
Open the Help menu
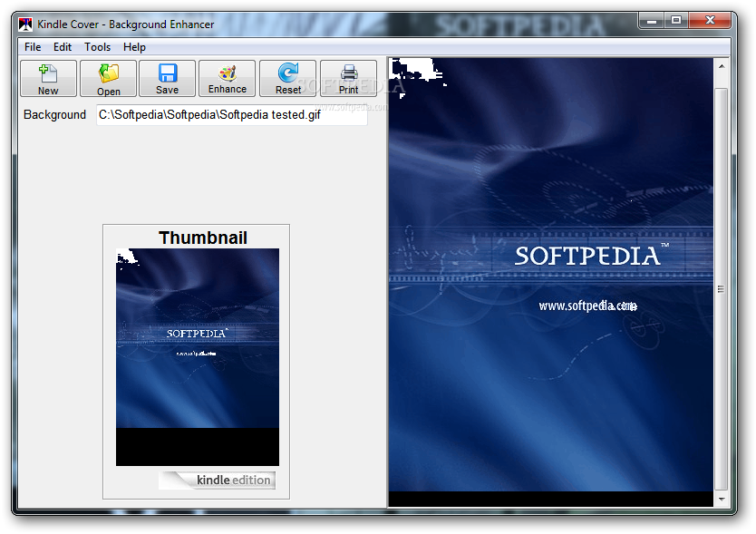pos(134,47)
